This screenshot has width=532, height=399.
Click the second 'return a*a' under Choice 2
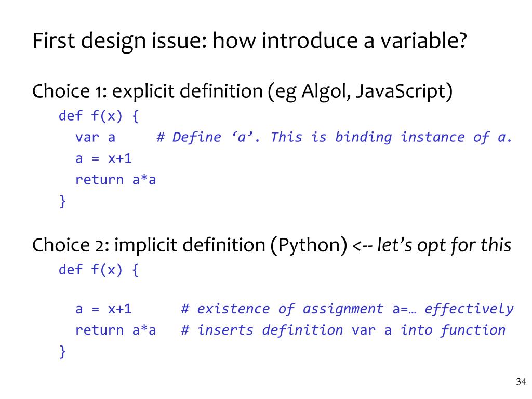click(x=116, y=330)
